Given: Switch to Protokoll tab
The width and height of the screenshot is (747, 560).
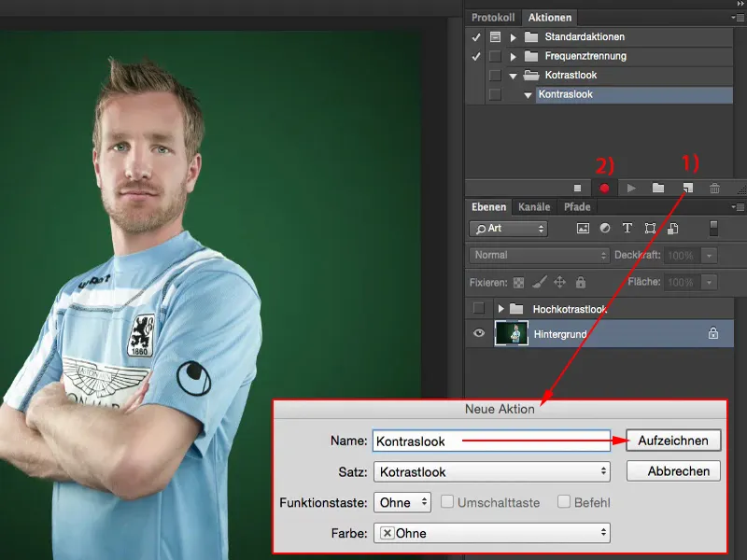Looking at the screenshot, I should click(x=493, y=18).
